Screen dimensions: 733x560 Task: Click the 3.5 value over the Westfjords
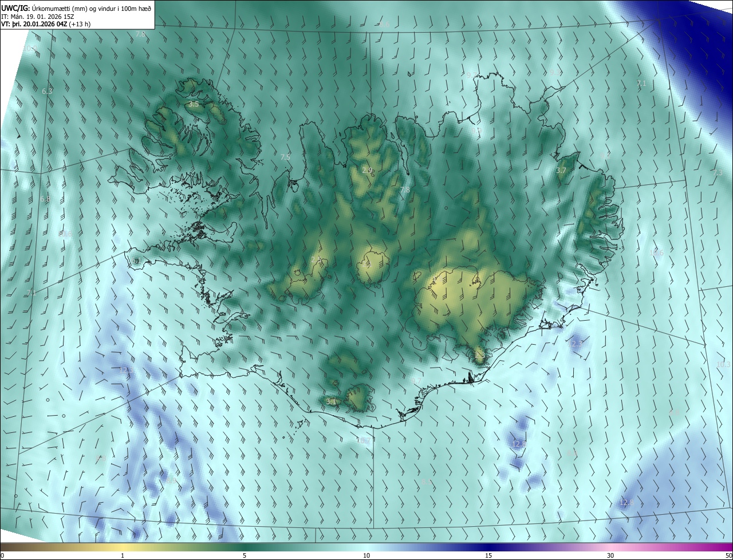click(194, 104)
